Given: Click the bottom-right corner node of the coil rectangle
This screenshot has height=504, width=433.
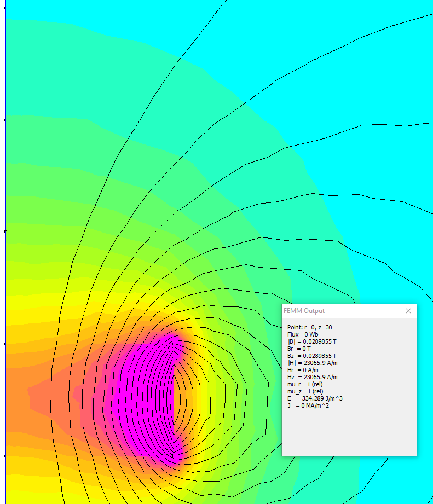Looking at the screenshot, I should (174, 456).
